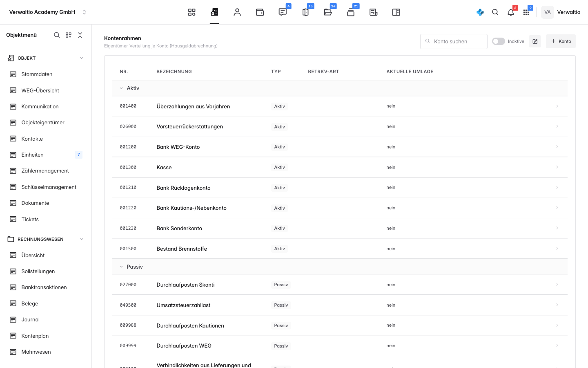588x368 pixels.
Task: Open the Verwaltio Academy GmbH company selector
Action: pos(48,12)
